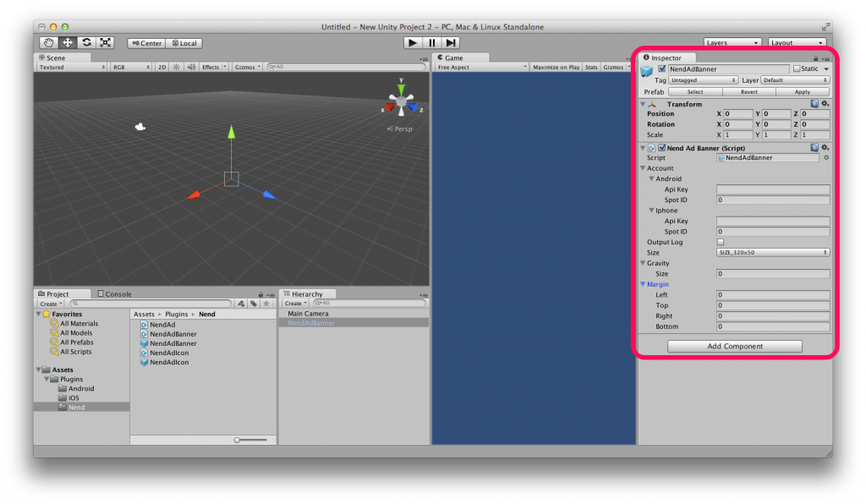The width and height of the screenshot is (866, 504).
Task: Open Textured draw mode dropdown
Action: point(72,67)
